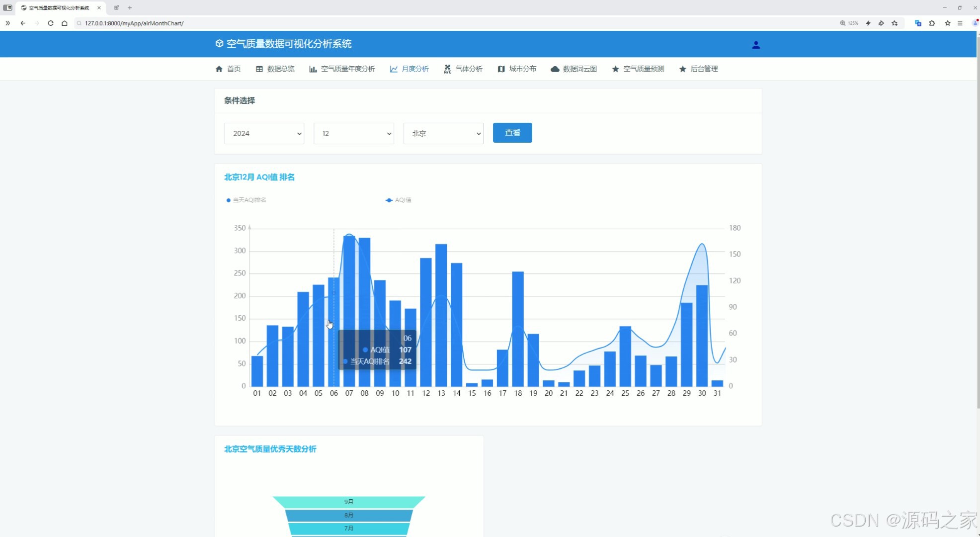980x537 pixels.
Task: Click the browser home icon in toolbar
Action: click(65, 23)
